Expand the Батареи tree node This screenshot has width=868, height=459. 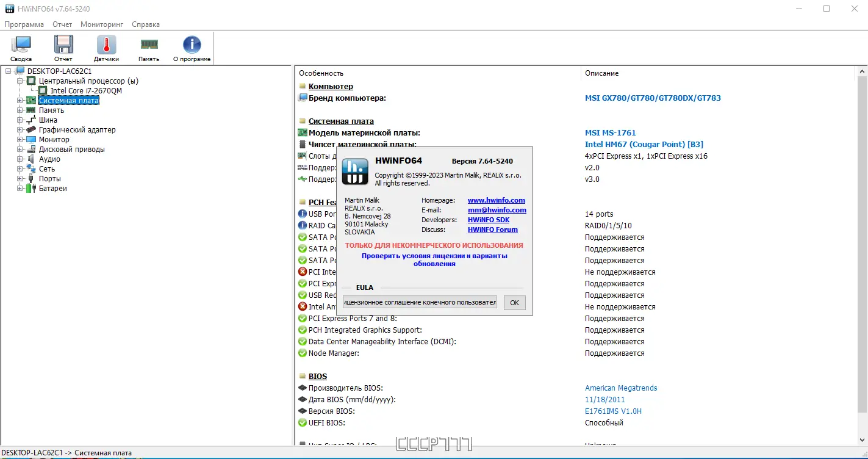pyautogui.click(x=20, y=189)
